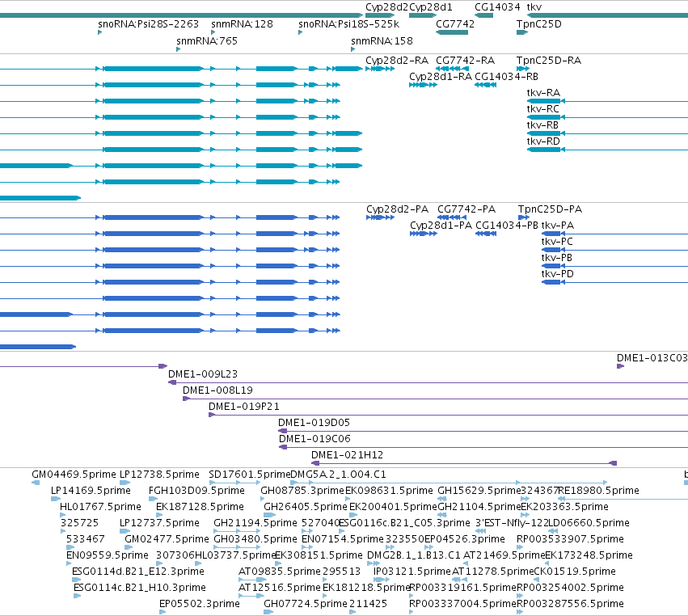This screenshot has width=688, height=616.
Task: Click the DME1-019C06 BAC label
Action: [314, 439]
